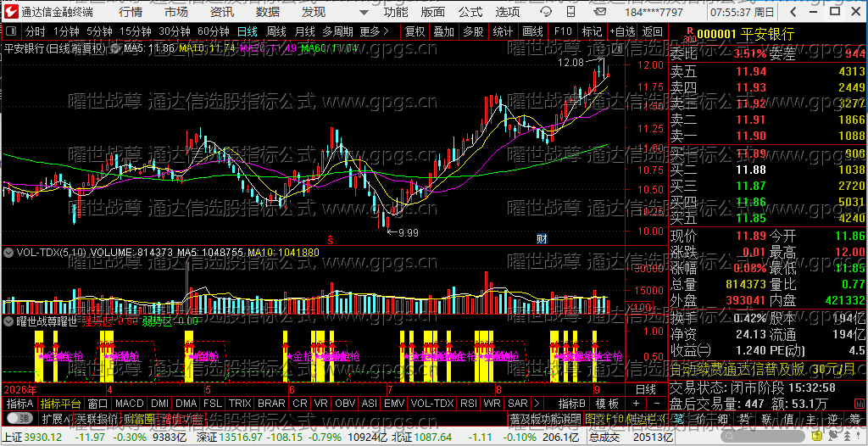
Task: Open the 数据 menu
Action: point(268,12)
